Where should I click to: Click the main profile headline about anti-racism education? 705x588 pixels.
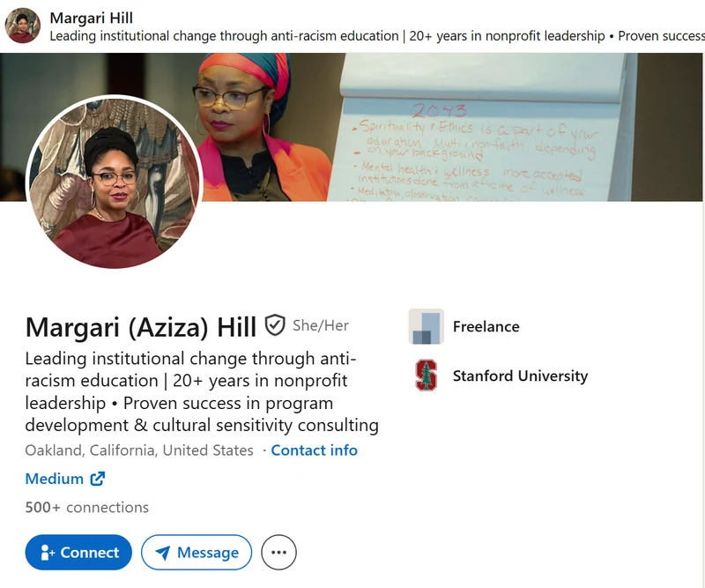pyautogui.click(x=202, y=391)
